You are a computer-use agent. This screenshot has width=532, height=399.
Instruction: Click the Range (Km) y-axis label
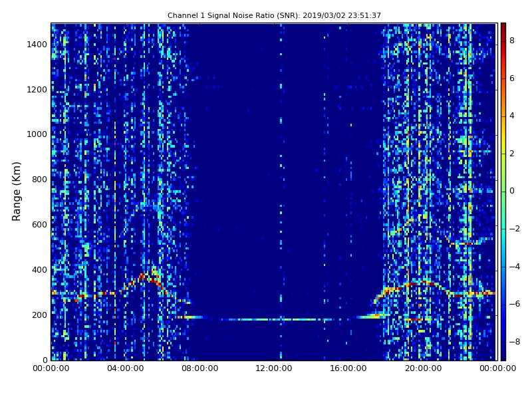16,192
